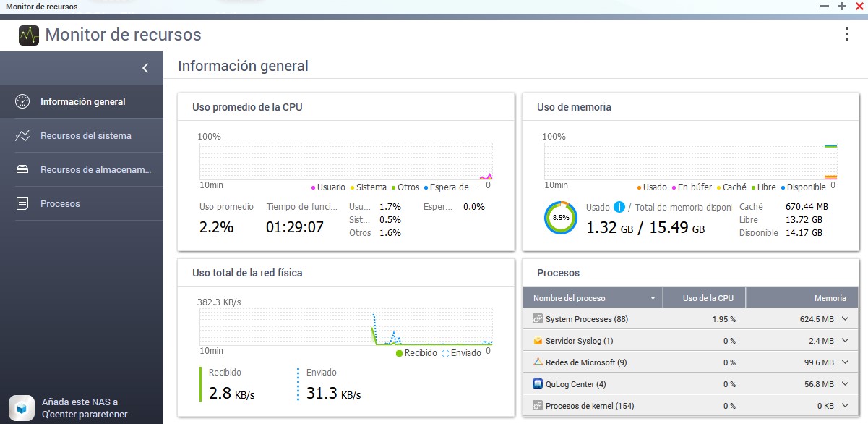Go to the Procesos menu item
868x424 pixels.
pos(60,204)
